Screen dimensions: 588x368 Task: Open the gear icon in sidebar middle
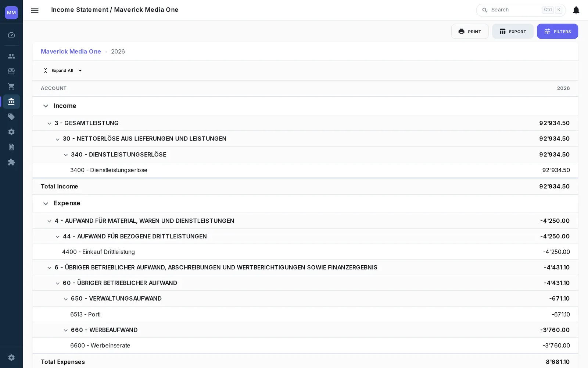pos(11,132)
